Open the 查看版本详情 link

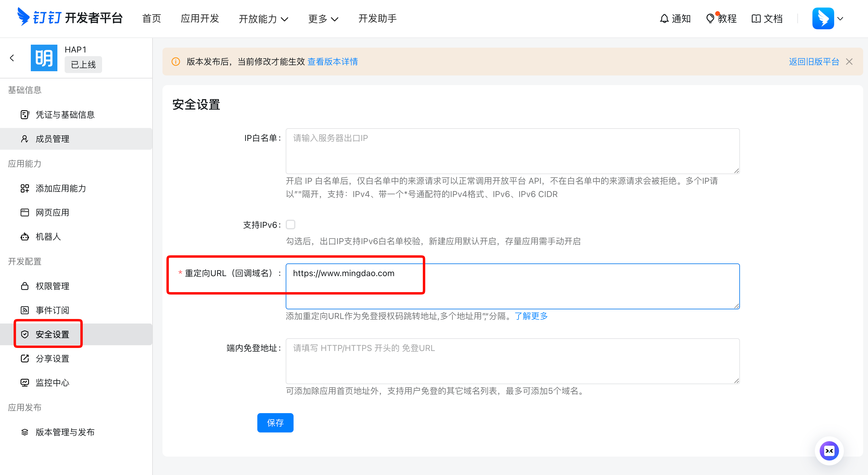[333, 62]
